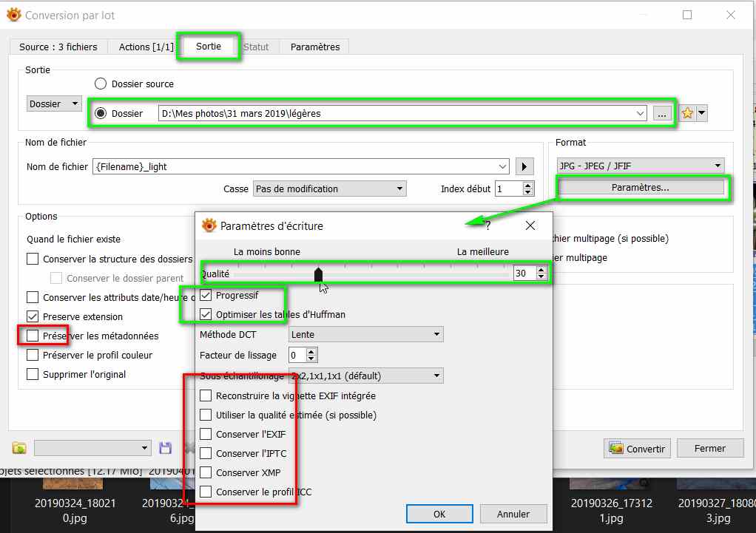Expand the favorites star dropdown arrow
The image size is (756, 533).
(x=701, y=113)
